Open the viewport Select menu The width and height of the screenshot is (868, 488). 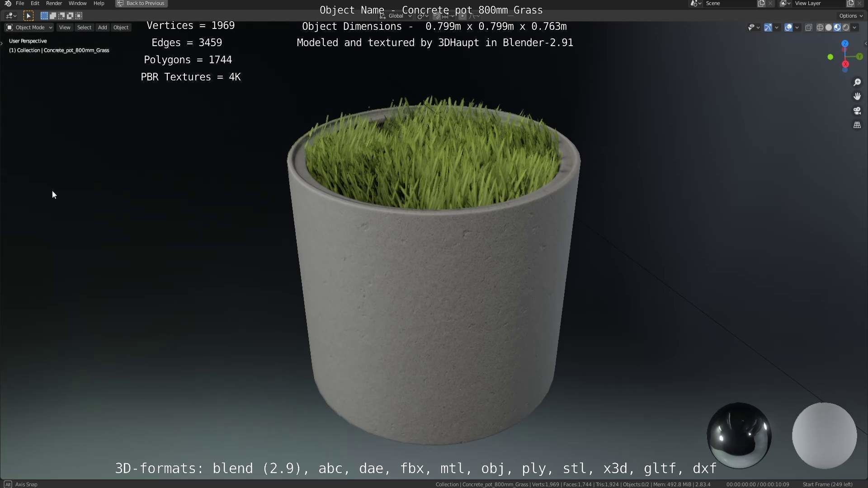pyautogui.click(x=84, y=28)
